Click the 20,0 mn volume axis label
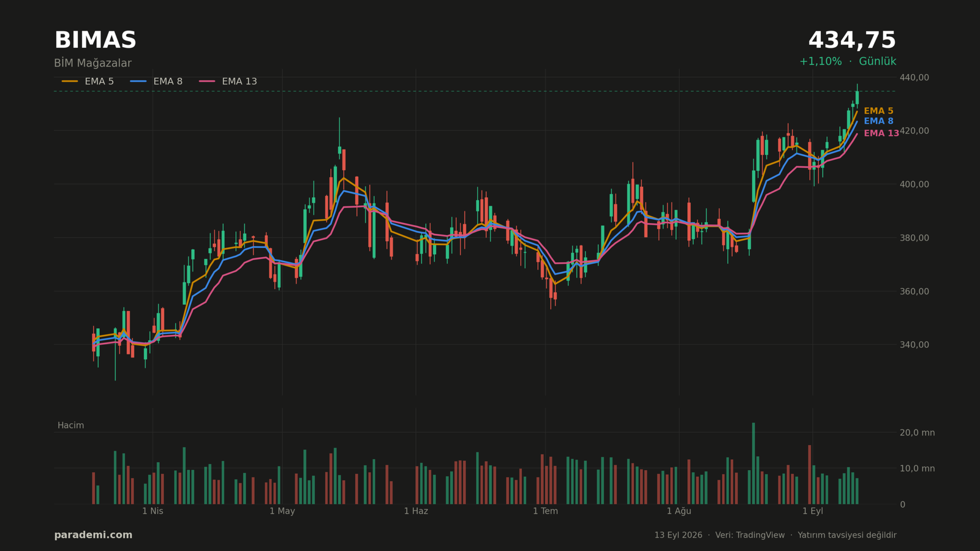This screenshot has height=551, width=980. (917, 433)
